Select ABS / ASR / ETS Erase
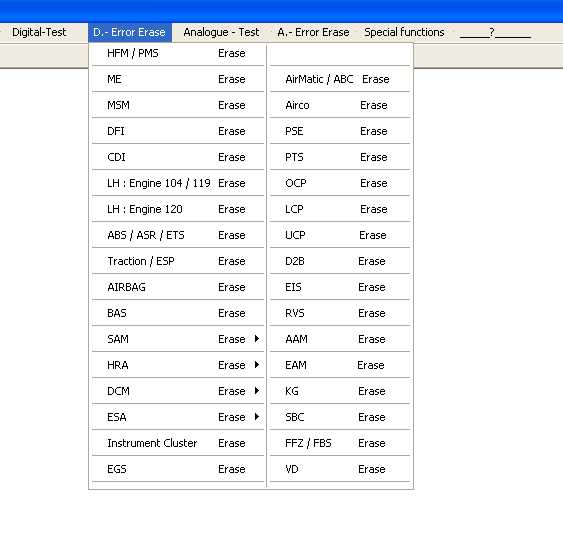 [x=178, y=235]
